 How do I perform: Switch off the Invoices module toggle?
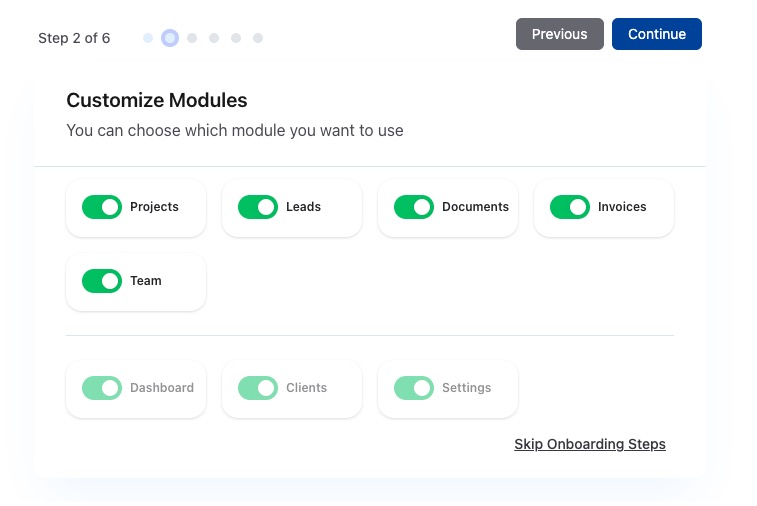pyautogui.click(x=569, y=207)
